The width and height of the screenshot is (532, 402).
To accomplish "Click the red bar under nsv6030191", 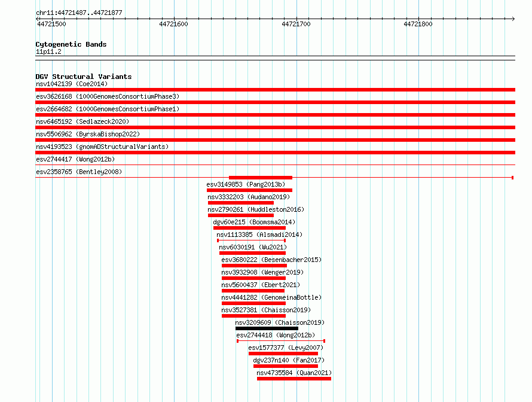I will 252,253.
